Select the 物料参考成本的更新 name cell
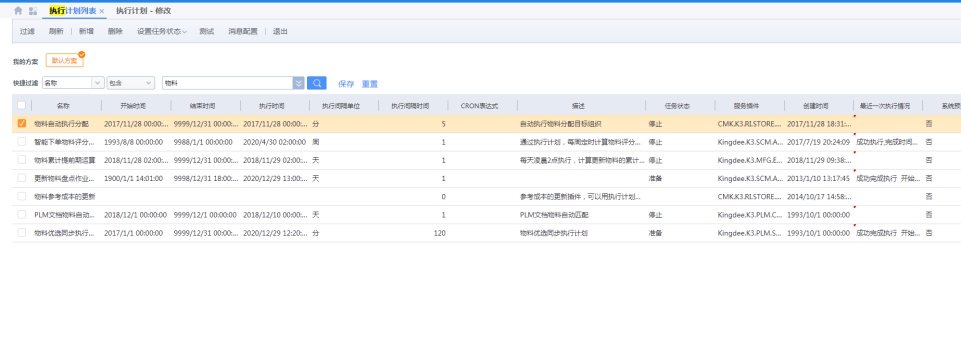 [x=64, y=197]
